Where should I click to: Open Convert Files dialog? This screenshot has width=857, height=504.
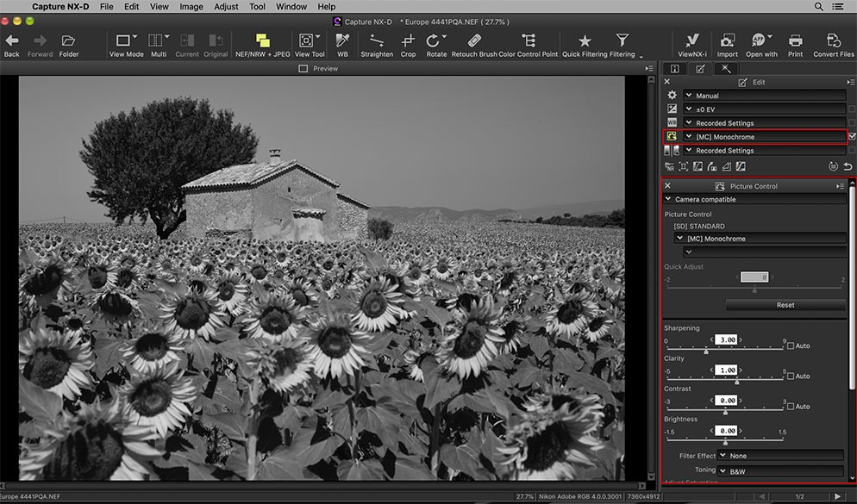coord(833,45)
